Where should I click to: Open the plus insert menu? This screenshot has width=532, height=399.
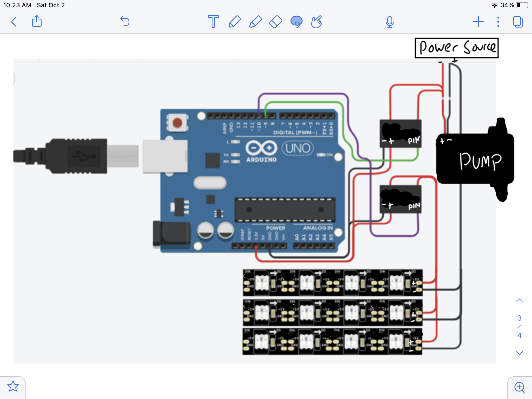pyautogui.click(x=478, y=22)
